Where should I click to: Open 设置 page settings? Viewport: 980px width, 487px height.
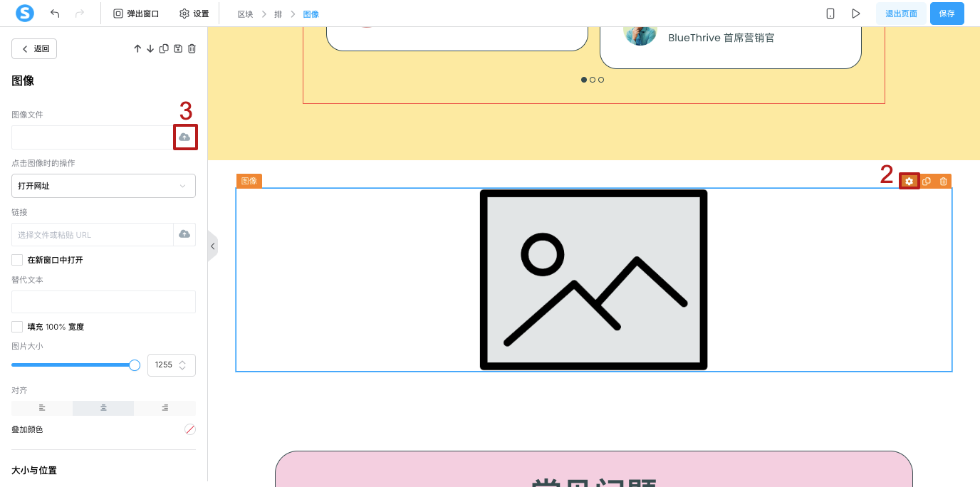pos(194,14)
